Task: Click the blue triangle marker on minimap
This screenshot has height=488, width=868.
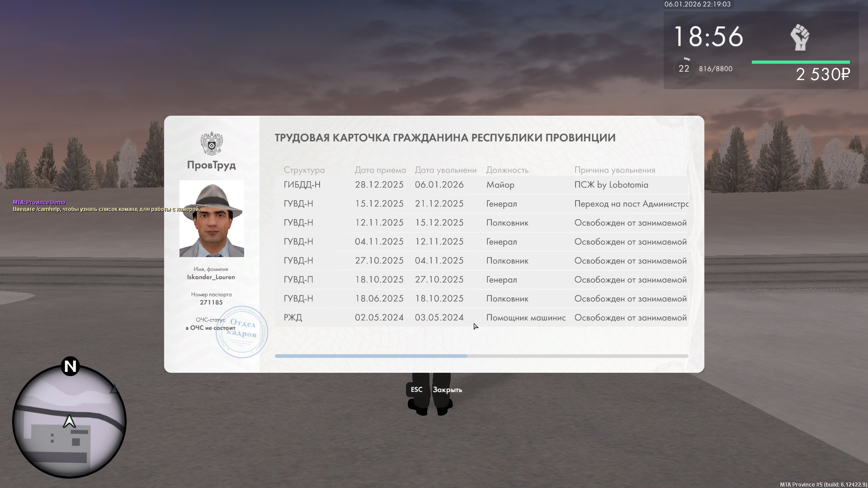Action: [114, 389]
